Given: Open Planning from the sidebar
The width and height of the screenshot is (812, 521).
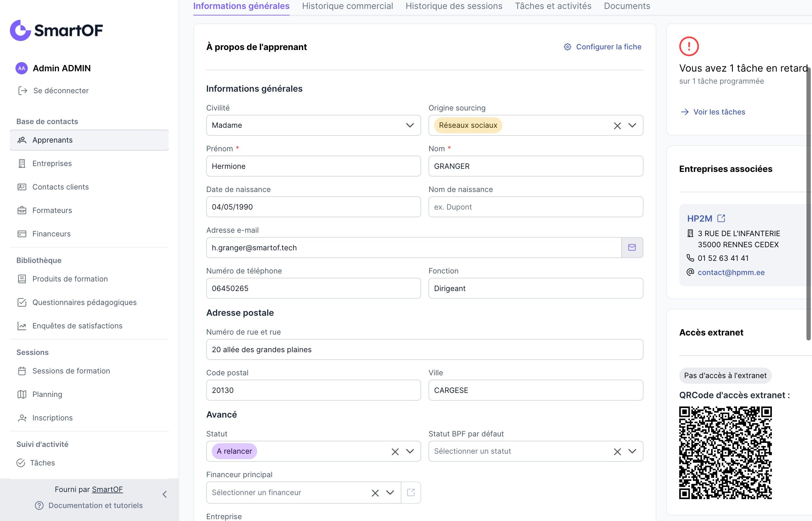Looking at the screenshot, I should pyautogui.click(x=47, y=394).
